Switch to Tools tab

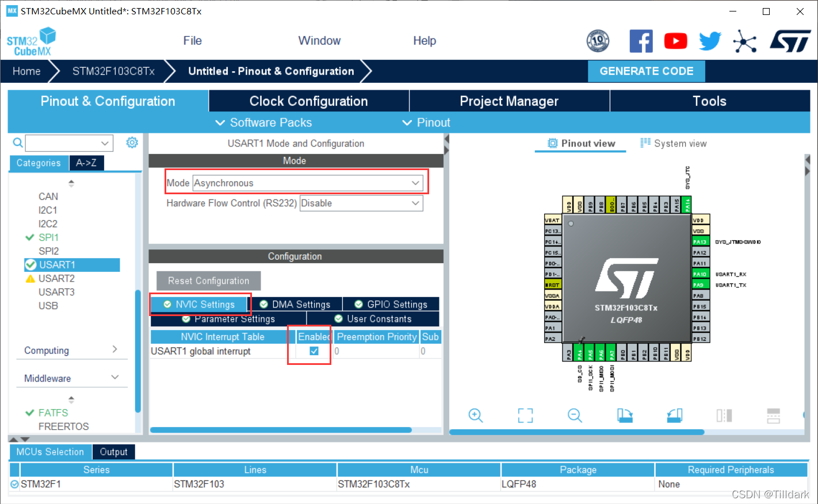point(709,101)
